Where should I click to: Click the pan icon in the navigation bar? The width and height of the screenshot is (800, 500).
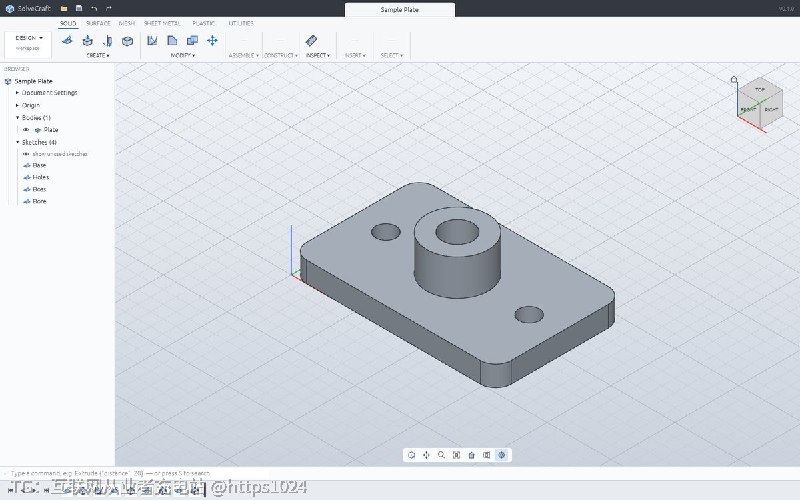click(x=427, y=455)
